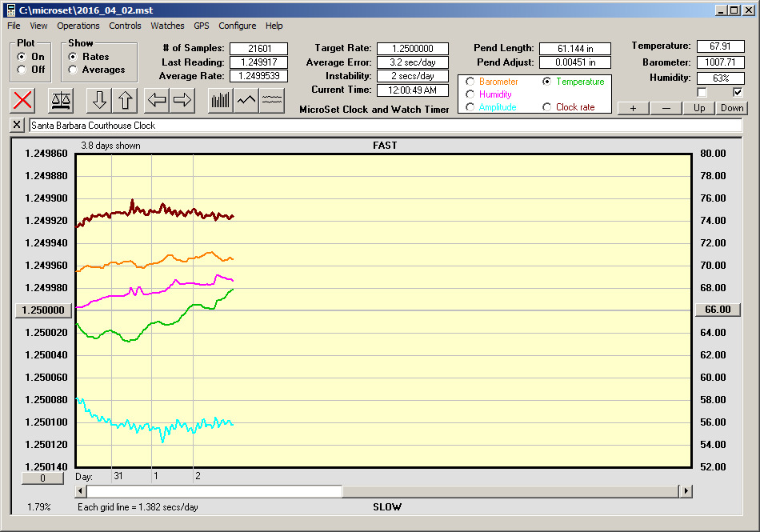Select Plot On radio button
Screen dimensions: 760x532
click(x=22, y=57)
